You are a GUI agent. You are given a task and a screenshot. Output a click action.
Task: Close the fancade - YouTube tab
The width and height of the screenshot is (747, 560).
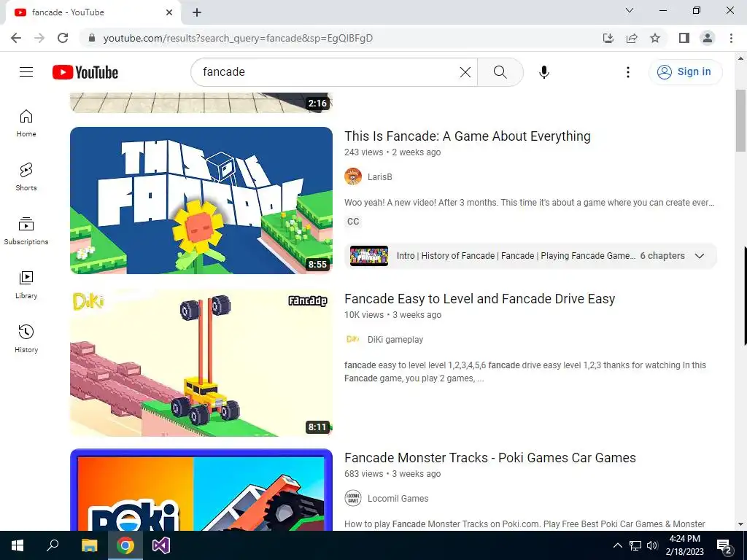click(169, 12)
